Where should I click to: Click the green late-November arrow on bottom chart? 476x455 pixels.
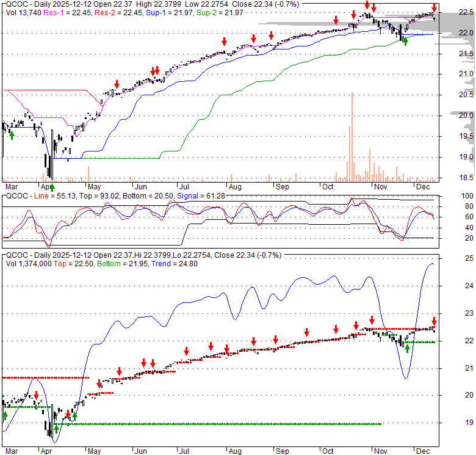[408, 349]
